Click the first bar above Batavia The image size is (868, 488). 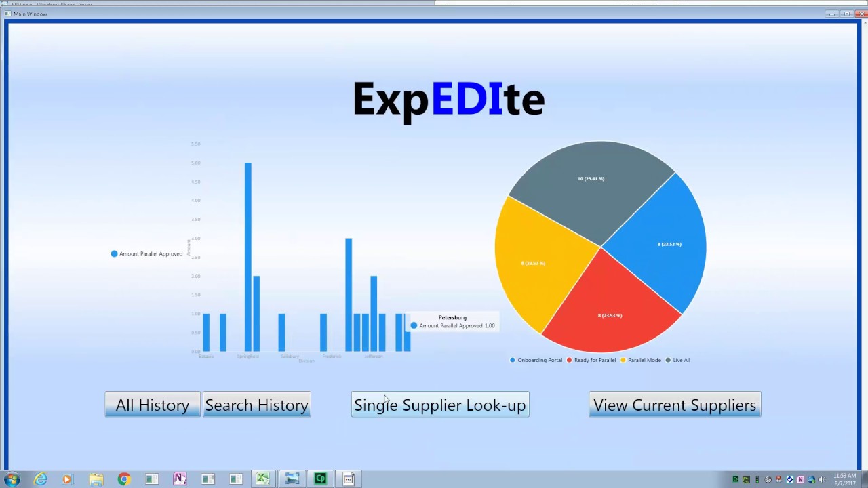(206, 333)
